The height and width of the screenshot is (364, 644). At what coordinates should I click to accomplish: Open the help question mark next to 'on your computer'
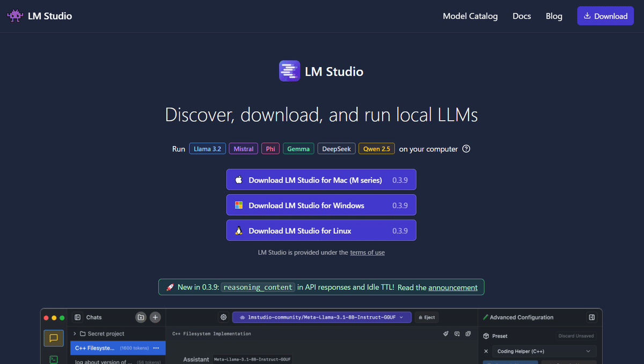pos(466,149)
